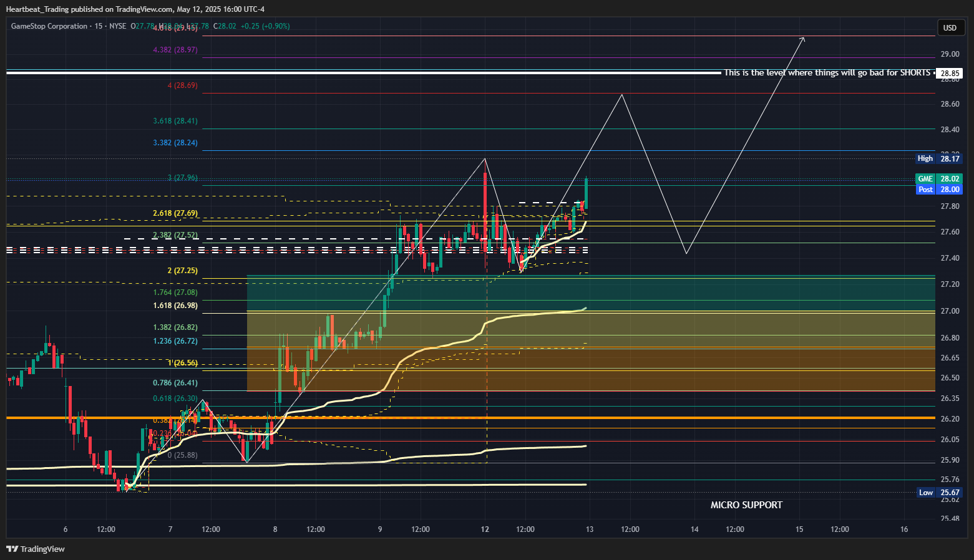Click the Post 28.00 price tag
The width and height of the screenshot is (974, 560).
point(939,190)
